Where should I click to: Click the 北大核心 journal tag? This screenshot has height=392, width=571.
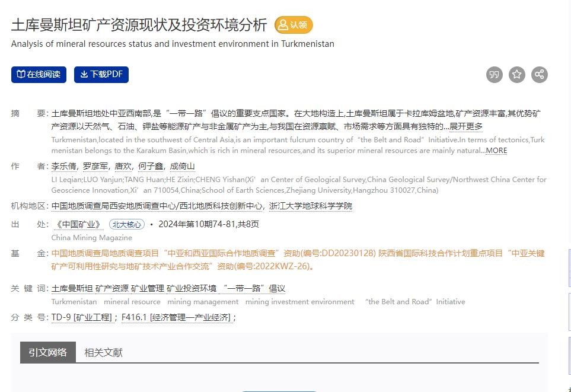point(127,225)
